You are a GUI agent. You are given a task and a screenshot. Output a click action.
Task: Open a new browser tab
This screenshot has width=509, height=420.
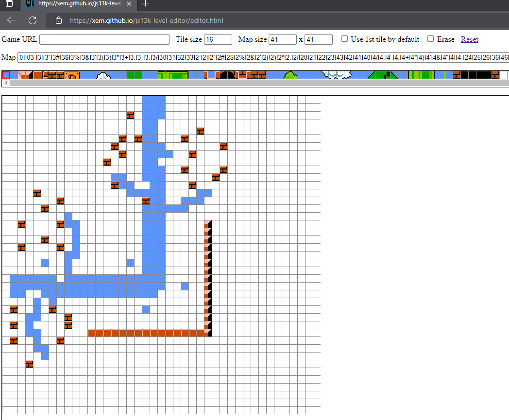pyautogui.click(x=145, y=3)
